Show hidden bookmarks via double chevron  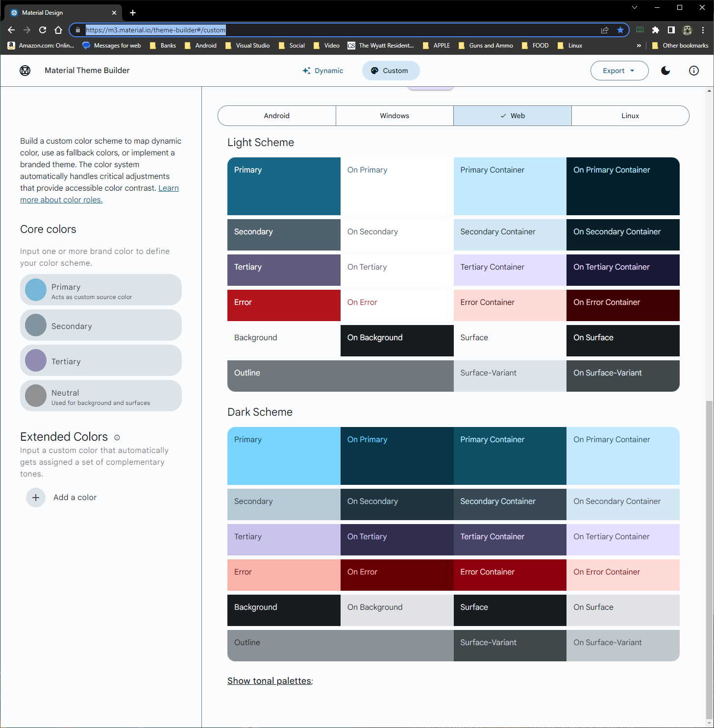click(x=639, y=46)
